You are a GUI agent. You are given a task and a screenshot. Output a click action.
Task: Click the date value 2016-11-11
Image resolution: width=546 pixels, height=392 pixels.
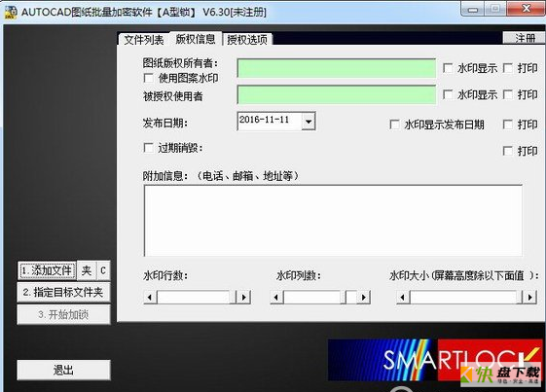click(265, 120)
